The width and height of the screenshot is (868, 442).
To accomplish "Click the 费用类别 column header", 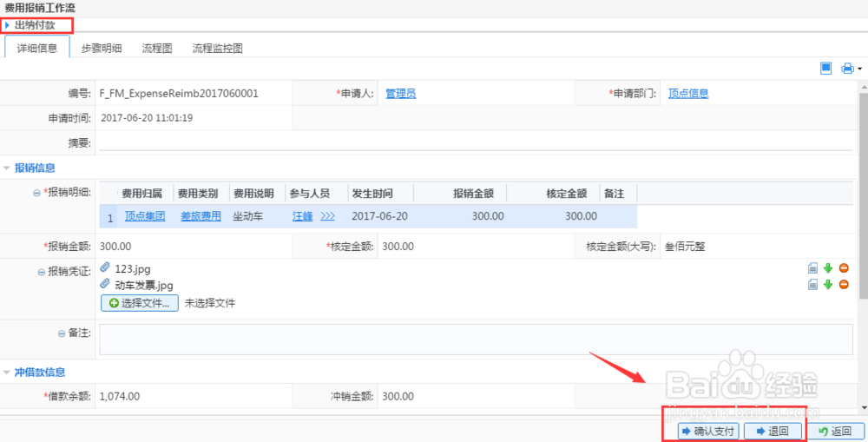I will coord(201,194).
